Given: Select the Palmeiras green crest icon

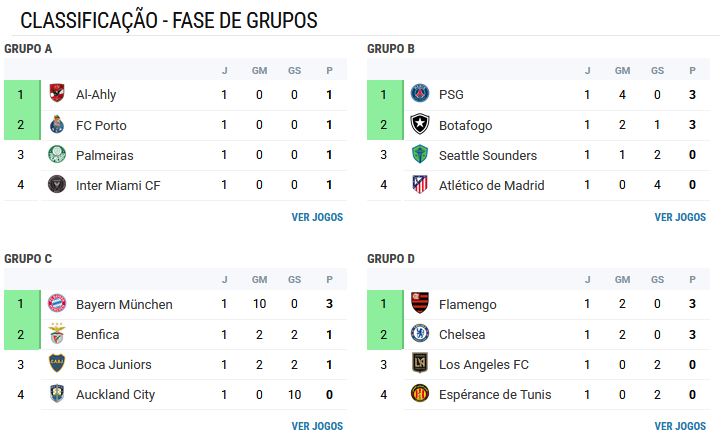Looking at the screenshot, I should (x=57, y=155).
